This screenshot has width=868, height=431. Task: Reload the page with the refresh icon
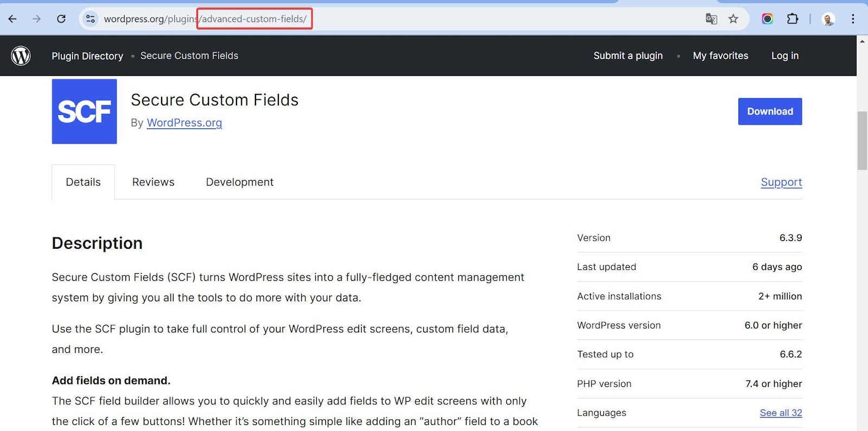point(61,19)
